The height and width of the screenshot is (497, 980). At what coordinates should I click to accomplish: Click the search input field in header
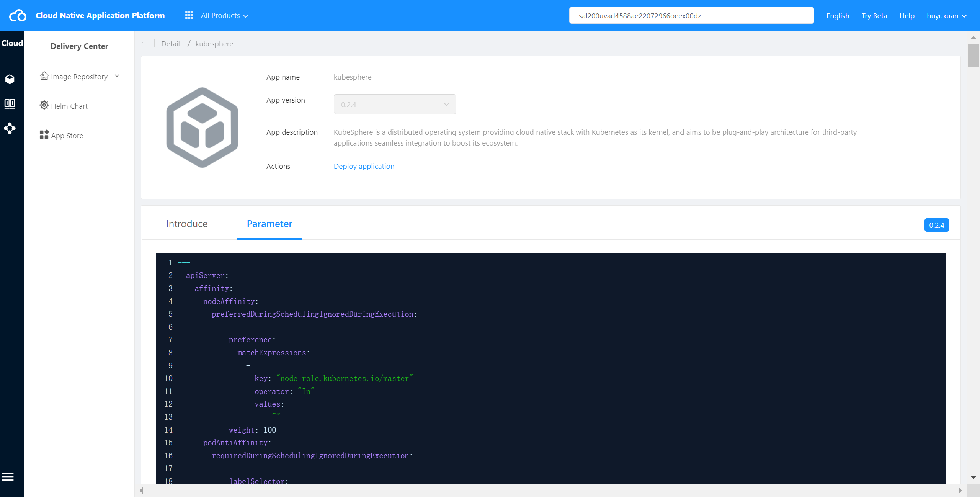pos(692,16)
